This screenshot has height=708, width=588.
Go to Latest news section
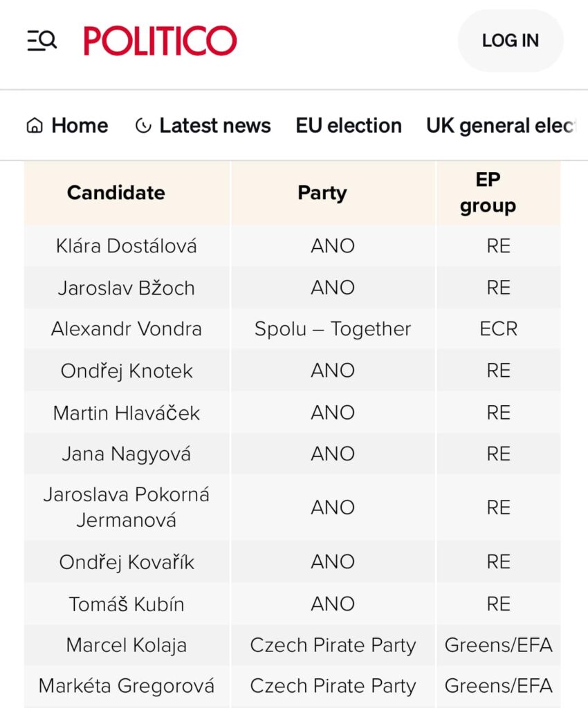203,126
